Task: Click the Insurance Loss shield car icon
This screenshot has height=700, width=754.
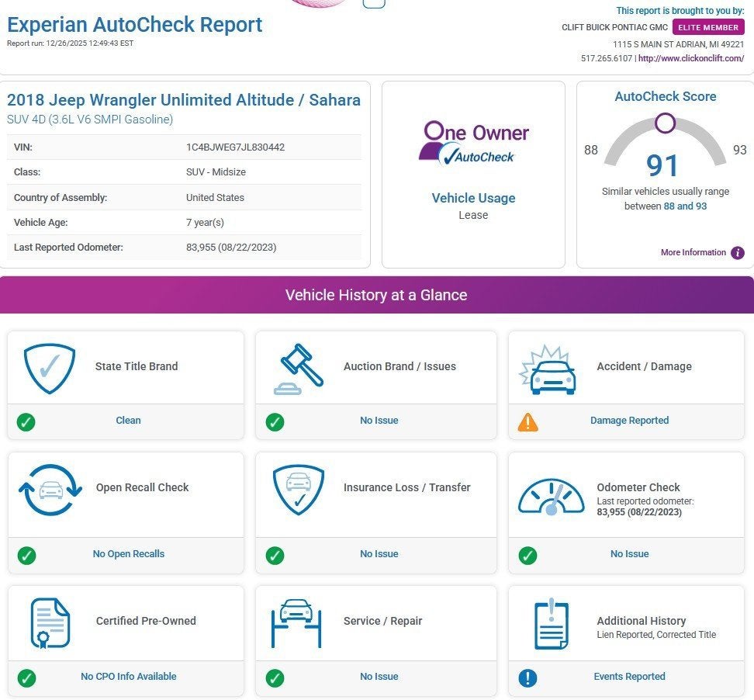Action: pyautogui.click(x=298, y=490)
